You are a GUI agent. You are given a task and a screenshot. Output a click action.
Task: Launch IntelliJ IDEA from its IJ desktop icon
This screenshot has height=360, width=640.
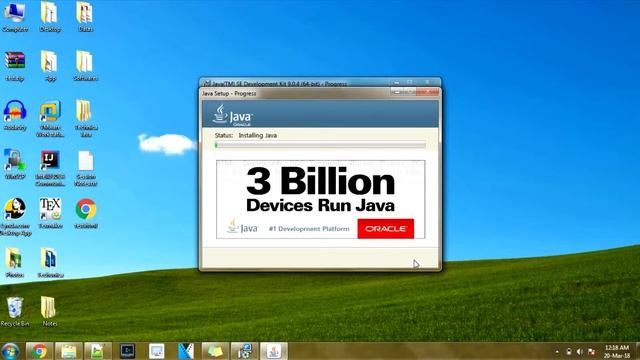[x=50, y=167]
